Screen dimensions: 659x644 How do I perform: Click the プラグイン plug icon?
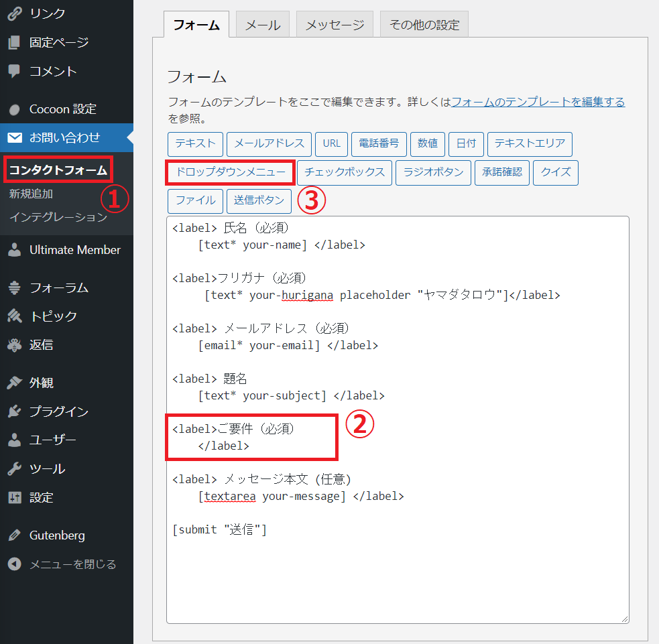coord(14,411)
